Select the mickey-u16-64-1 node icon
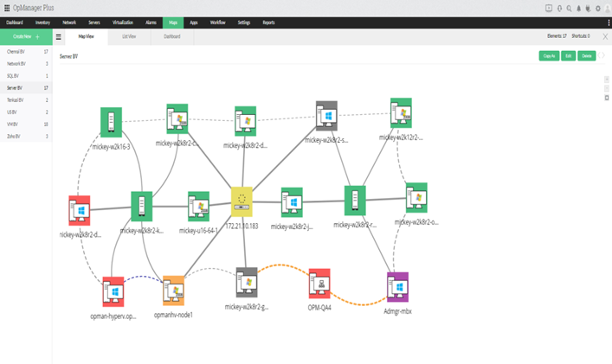 click(x=199, y=206)
